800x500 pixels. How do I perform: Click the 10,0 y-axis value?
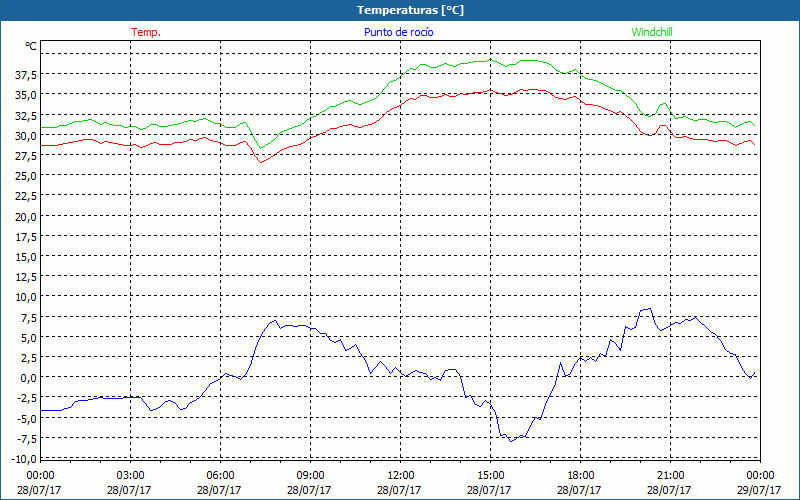[26, 297]
